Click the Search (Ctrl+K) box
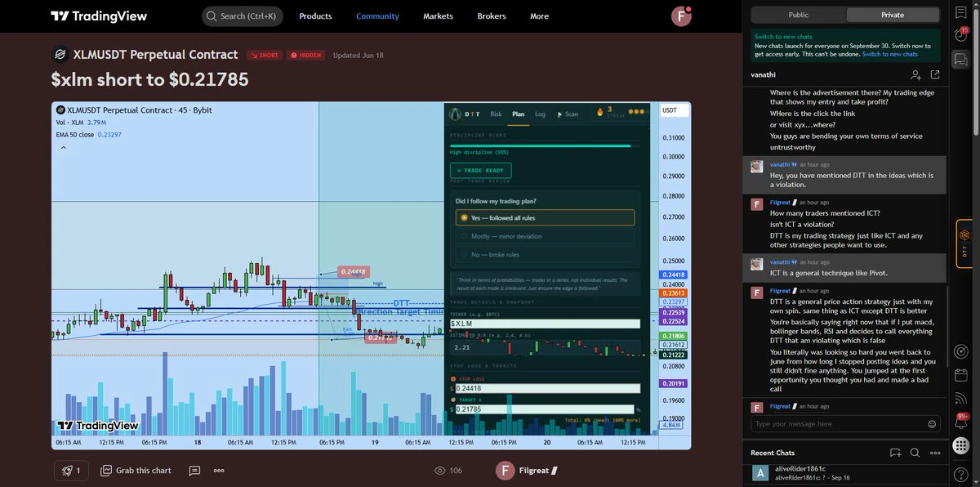The width and height of the screenshot is (980, 487). tap(242, 16)
